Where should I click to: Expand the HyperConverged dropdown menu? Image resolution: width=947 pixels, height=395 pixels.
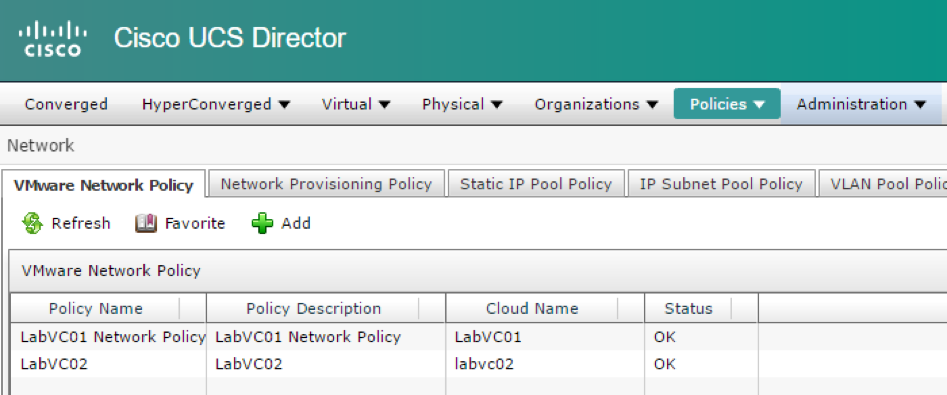(x=216, y=104)
